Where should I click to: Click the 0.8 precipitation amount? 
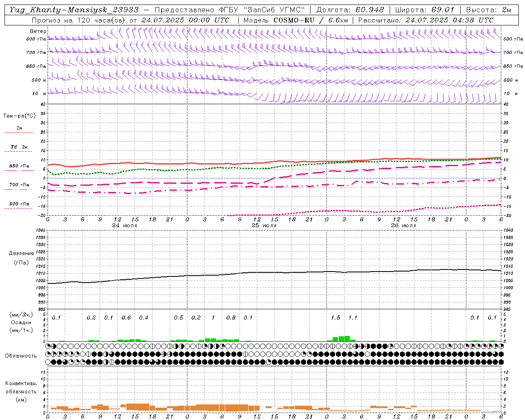click(231, 318)
